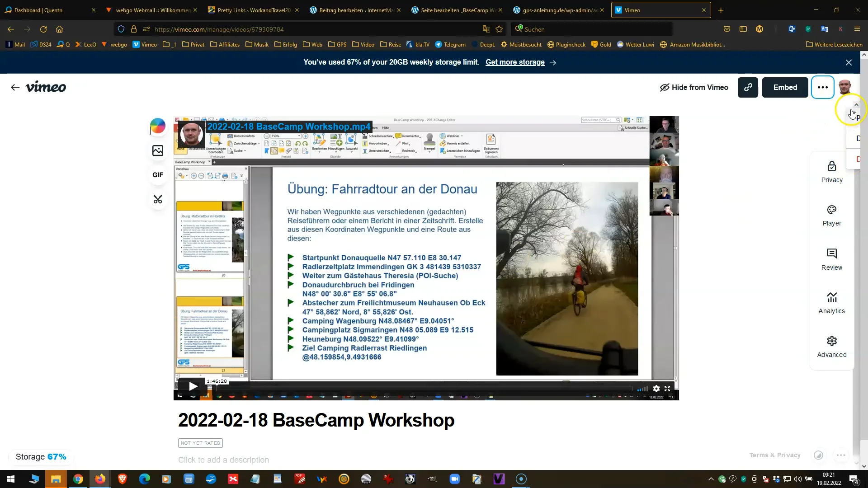Screen dimensions: 868x488
Task: Click the colorful circle icon in left sidebar
Action: pos(158,126)
